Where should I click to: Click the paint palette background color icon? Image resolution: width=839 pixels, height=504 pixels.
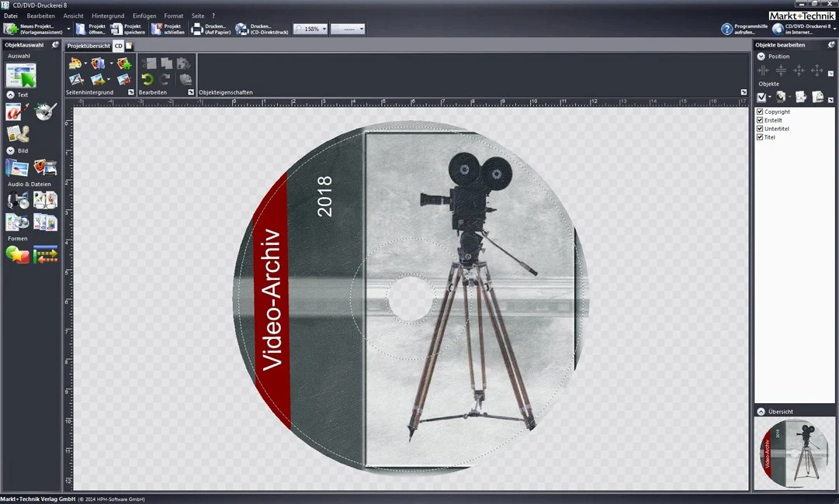point(75,64)
